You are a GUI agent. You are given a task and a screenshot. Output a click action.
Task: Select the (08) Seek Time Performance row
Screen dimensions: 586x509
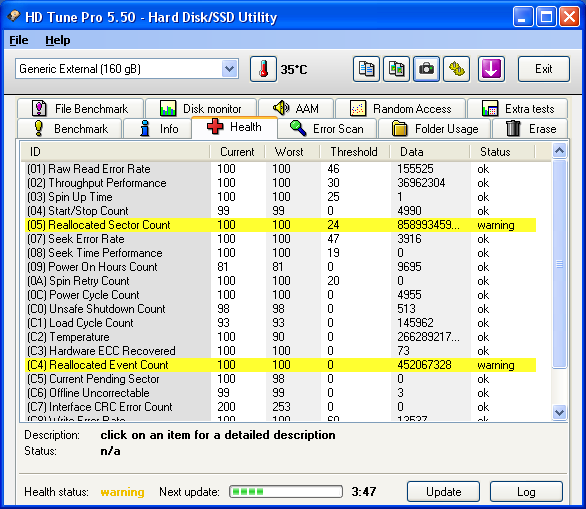(x=281, y=253)
